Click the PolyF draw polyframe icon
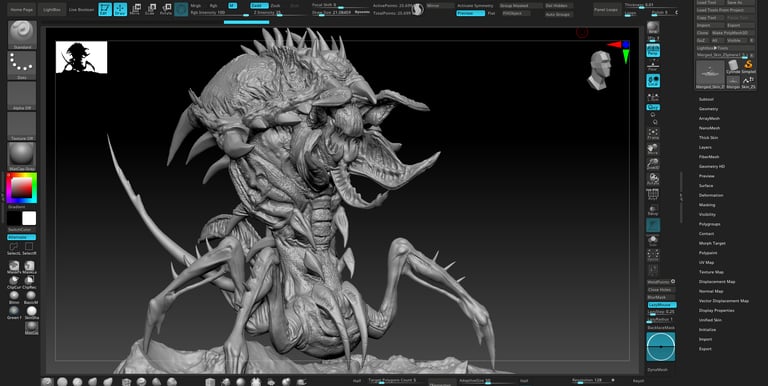 click(653, 194)
